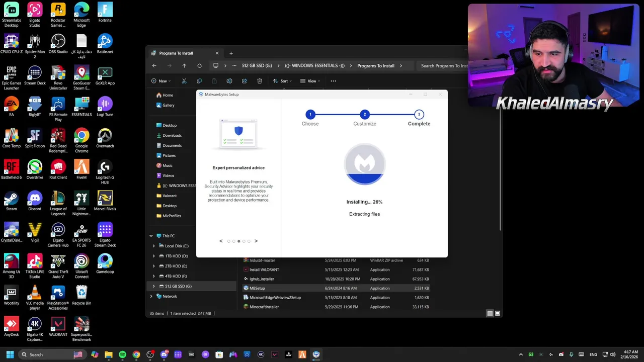This screenshot has width=644, height=362.
Task: Cut the selected file in Explorer
Action: (184, 81)
